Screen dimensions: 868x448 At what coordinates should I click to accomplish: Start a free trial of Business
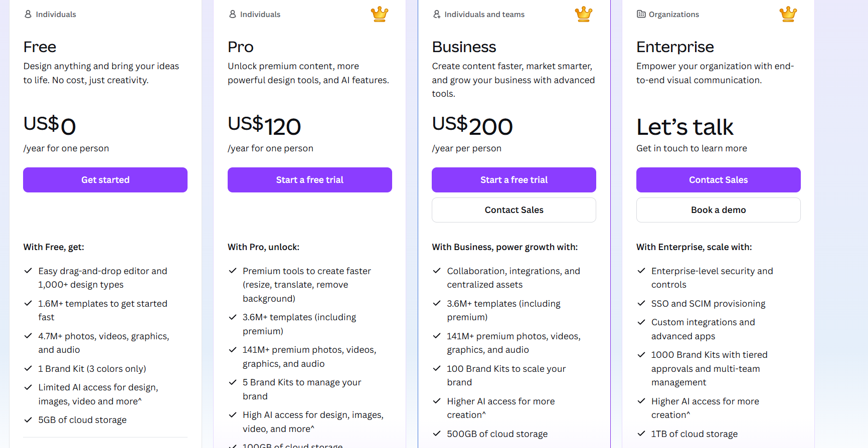pos(513,179)
